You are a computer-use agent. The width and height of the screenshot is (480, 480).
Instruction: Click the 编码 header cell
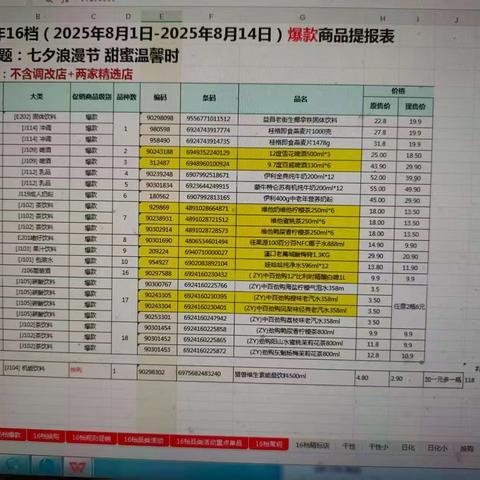pos(160,97)
